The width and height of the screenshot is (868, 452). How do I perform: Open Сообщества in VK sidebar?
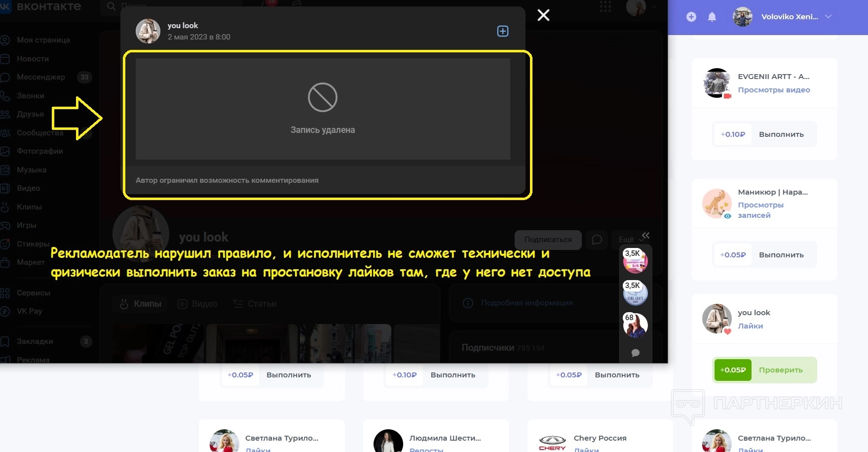[x=40, y=133]
